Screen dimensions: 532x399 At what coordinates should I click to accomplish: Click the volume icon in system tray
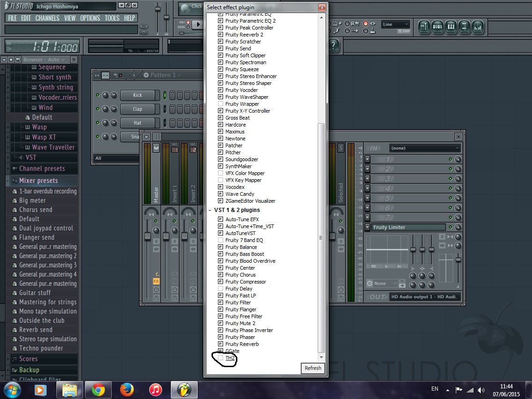(x=481, y=391)
